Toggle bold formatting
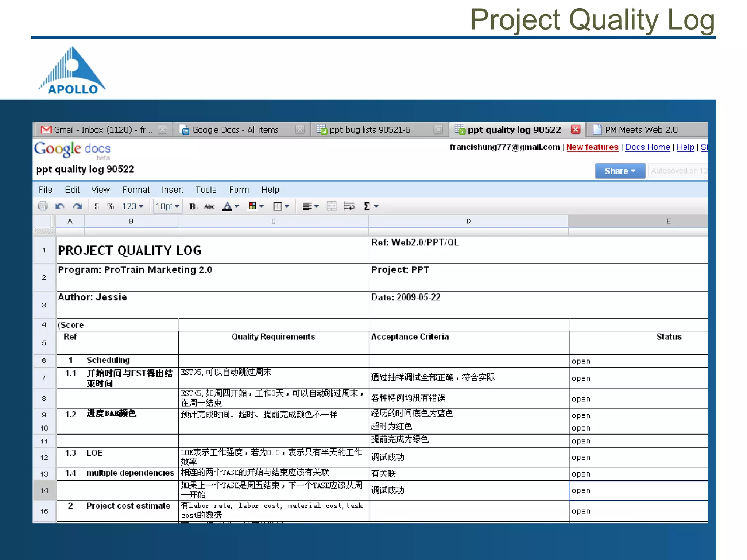Screen dimensions: 747x560 [193, 206]
